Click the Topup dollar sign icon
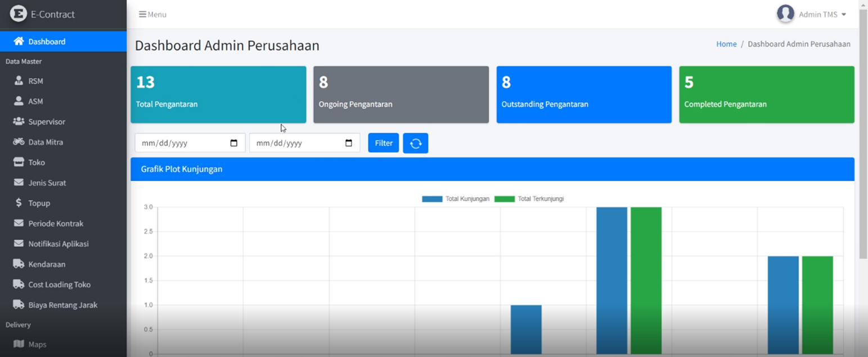This screenshot has height=357, width=868. tap(19, 203)
